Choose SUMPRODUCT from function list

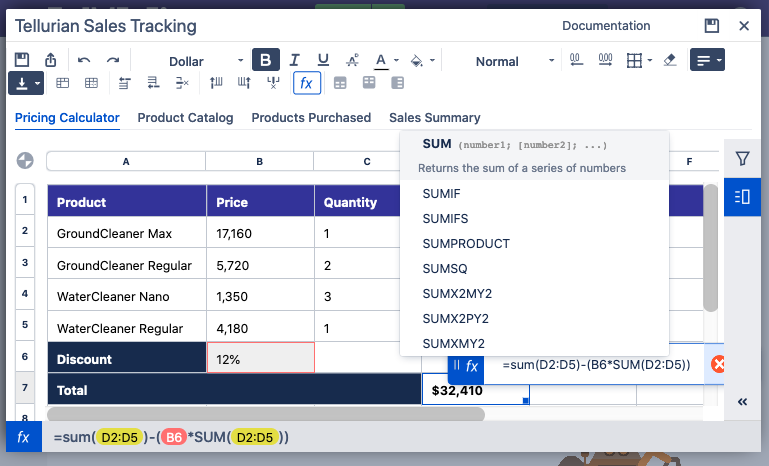(535, 244)
